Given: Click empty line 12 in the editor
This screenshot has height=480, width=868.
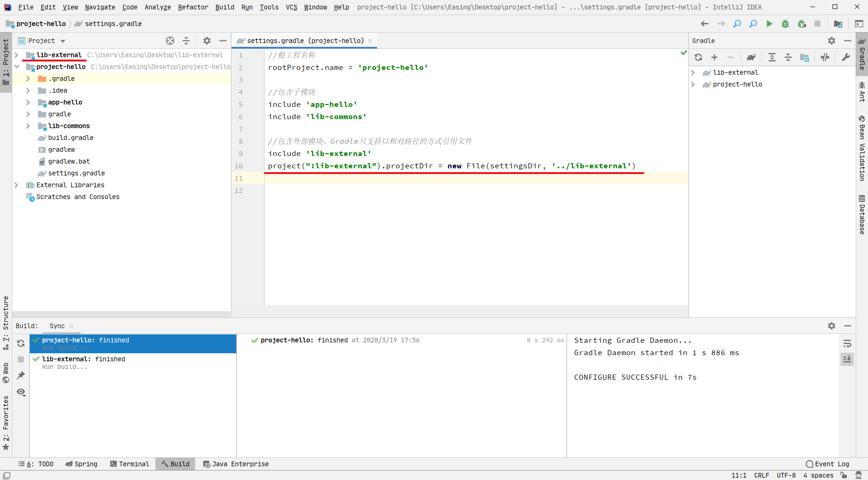Looking at the screenshot, I should [476, 191].
